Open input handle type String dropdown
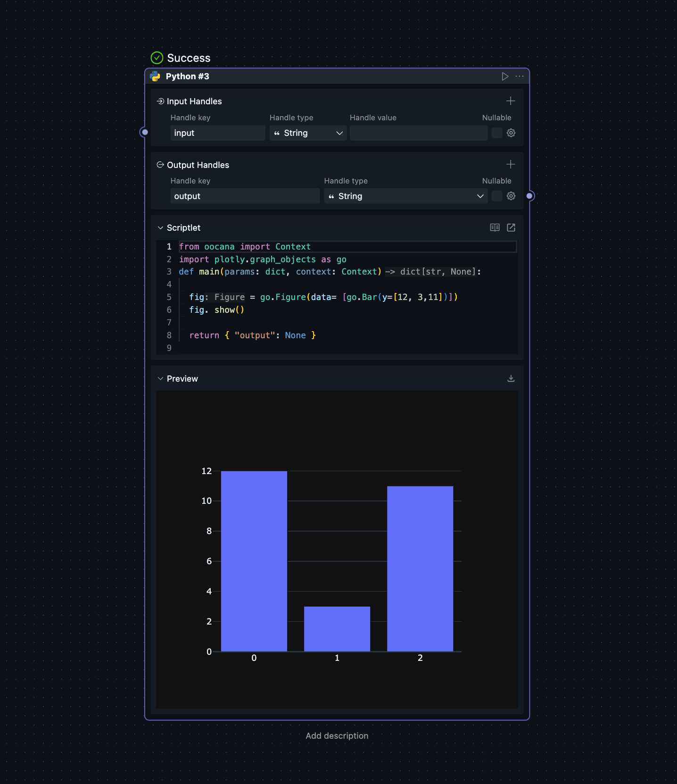Image resolution: width=677 pixels, height=784 pixels. 308,133
